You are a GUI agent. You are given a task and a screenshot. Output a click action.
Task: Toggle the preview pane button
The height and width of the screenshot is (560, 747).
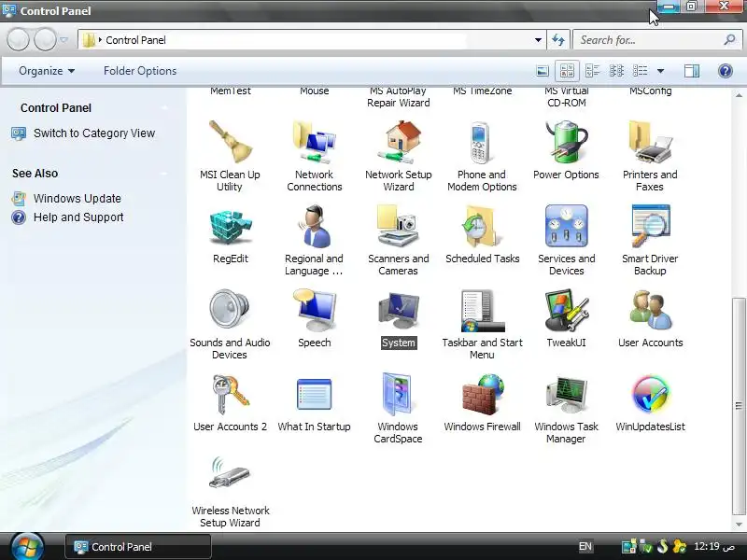[692, 71]
